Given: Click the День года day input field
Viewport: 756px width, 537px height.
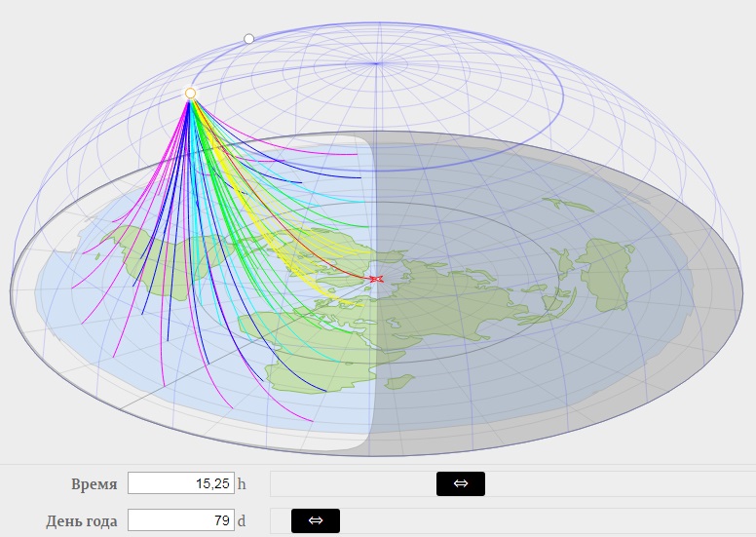Looking at the screenshot, I should click(181, 520).
